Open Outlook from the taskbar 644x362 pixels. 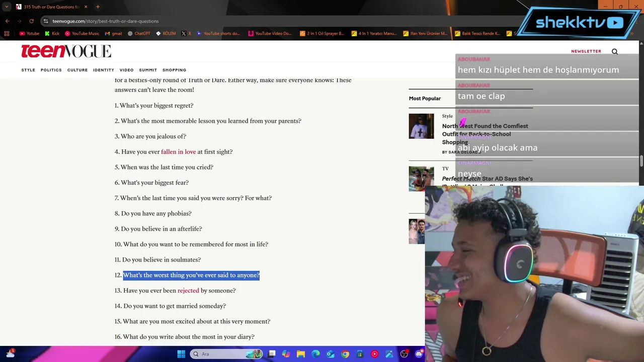330,354
